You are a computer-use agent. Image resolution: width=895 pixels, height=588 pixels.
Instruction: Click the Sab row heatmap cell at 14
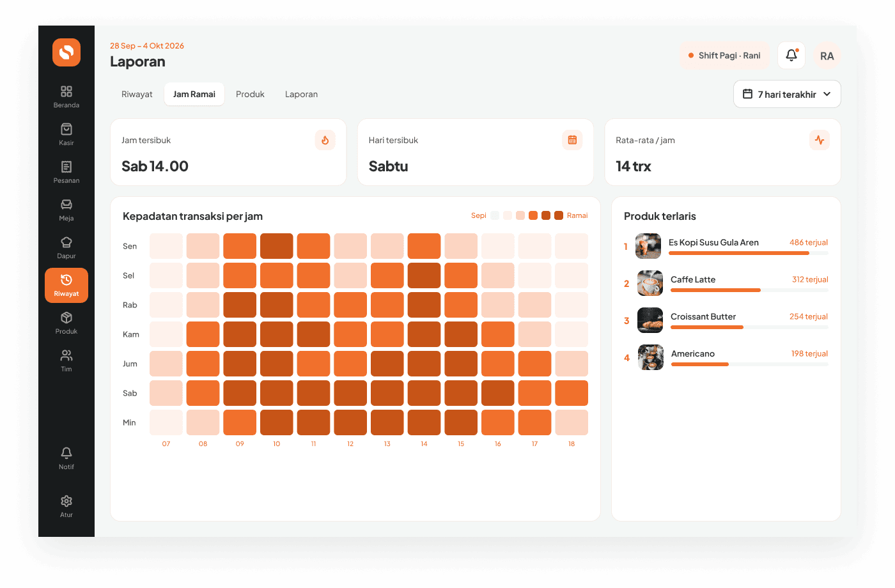point(424,393)
